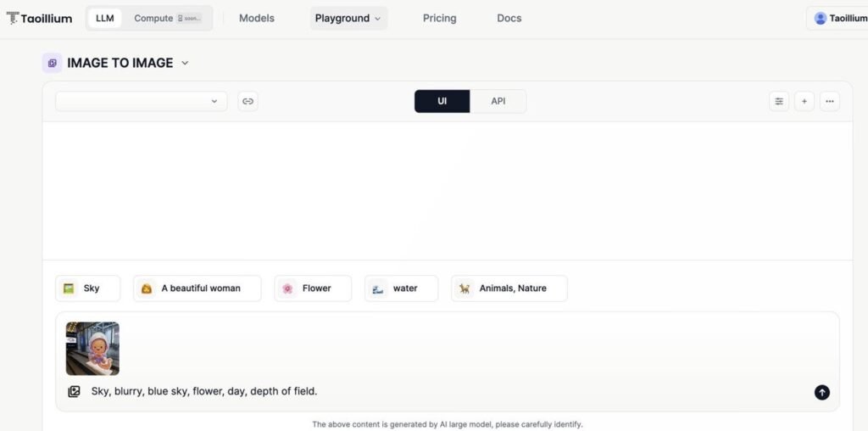Choose the 'A beautiful woman' prompt suggestion
Image resolution: width=868 pixels, height=431 pixels.
pyautogui.click(x=197, y=288)
